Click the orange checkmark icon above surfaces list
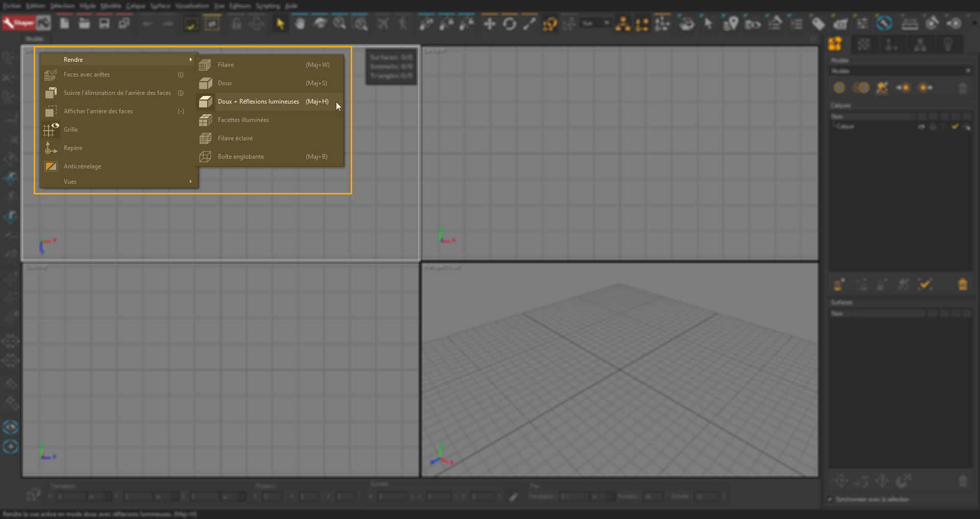The height and width of the screenshot is (519, 980). point(925,284)
